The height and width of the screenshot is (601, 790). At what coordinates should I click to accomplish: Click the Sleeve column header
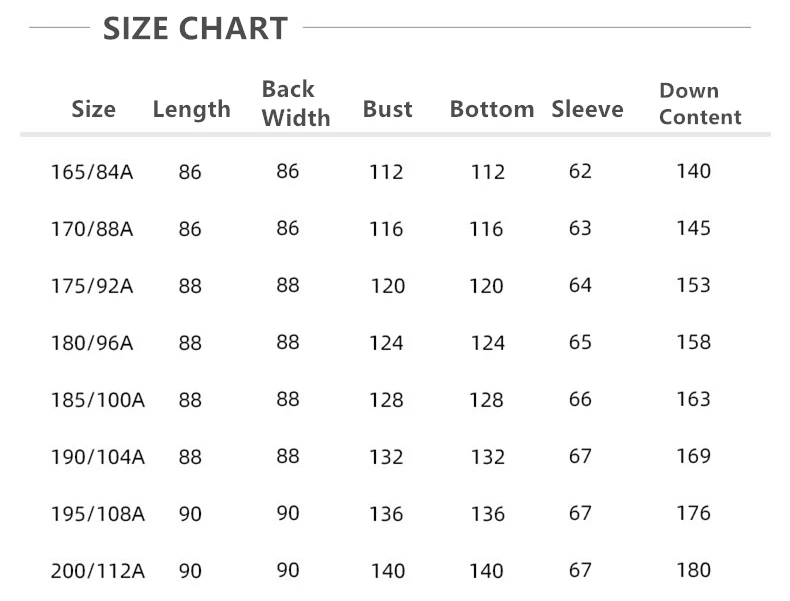click(587, 109)
